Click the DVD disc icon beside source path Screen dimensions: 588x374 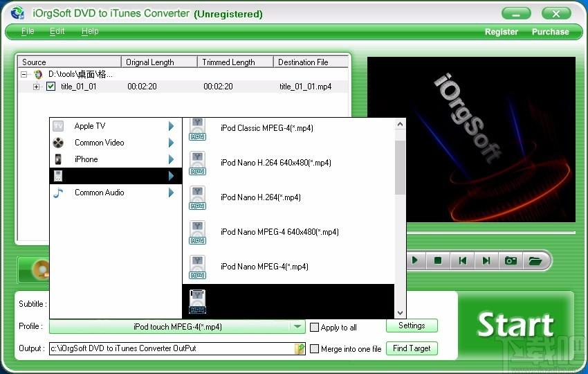pos(38,74)
